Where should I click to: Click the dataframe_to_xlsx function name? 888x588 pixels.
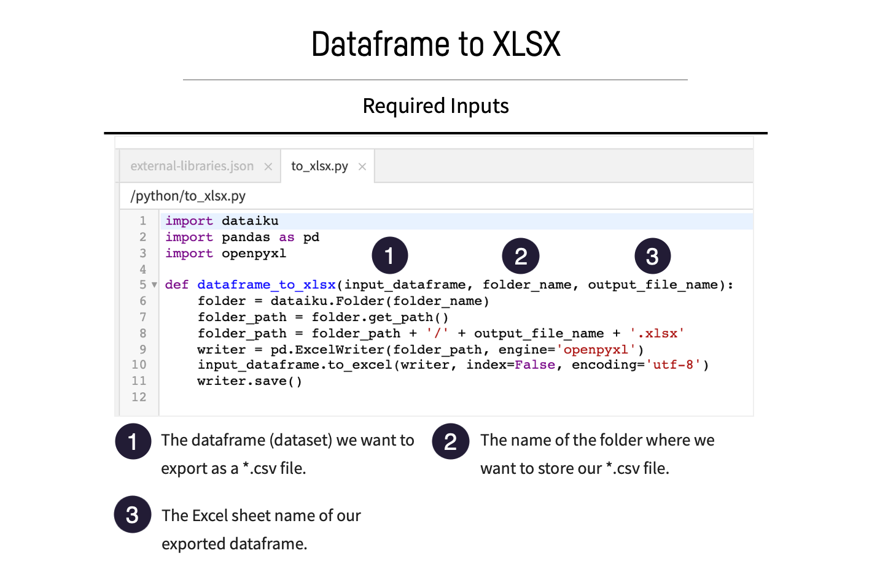pyautogui.click(x=267, y=285)
